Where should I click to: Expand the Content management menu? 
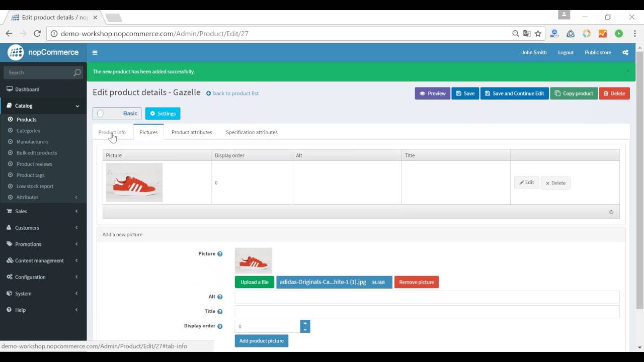[x=43, y=260]
